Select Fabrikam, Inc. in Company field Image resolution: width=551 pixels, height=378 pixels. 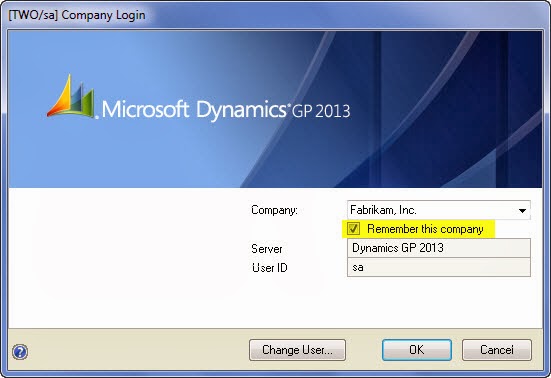pyautogui.click(x=439, y=210)
